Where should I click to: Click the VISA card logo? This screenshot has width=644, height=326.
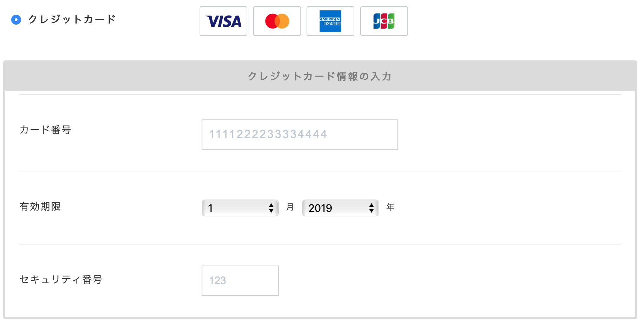(x=223, y=21)
